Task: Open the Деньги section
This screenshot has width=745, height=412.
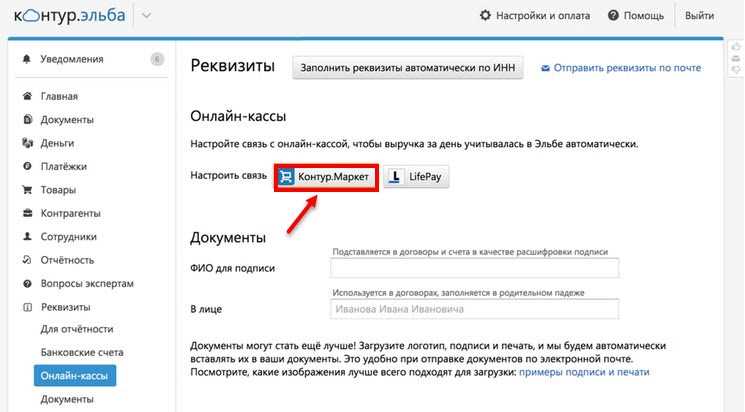Action: [x=57, y=143]
